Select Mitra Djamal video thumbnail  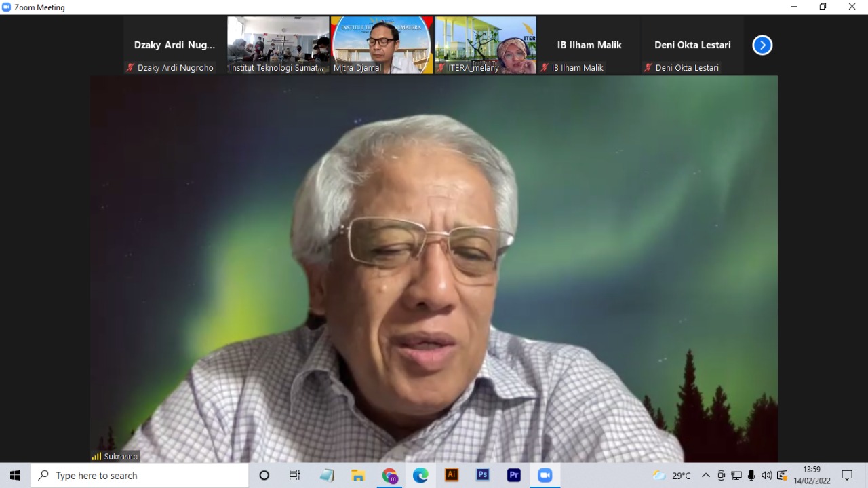pos(382,45)
